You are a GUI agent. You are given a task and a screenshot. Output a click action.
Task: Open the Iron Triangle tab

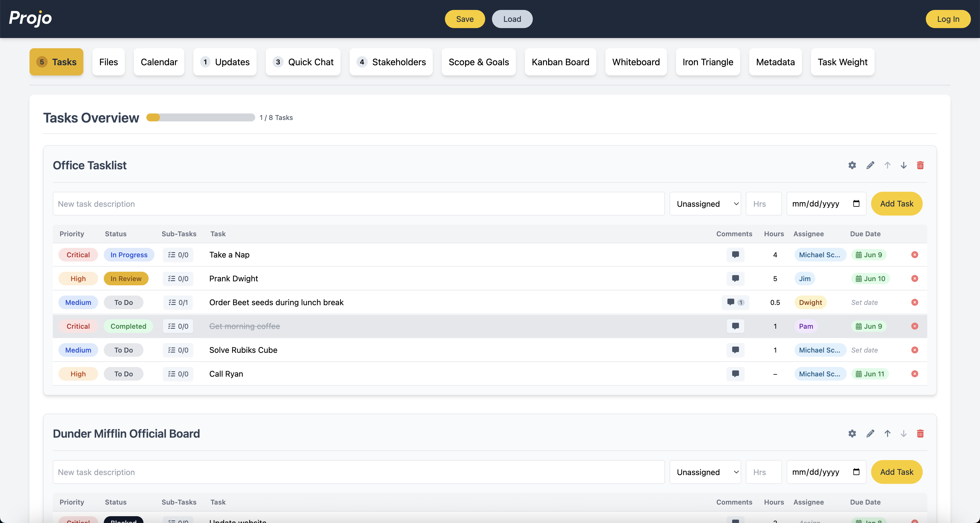[x=707, y=62]
